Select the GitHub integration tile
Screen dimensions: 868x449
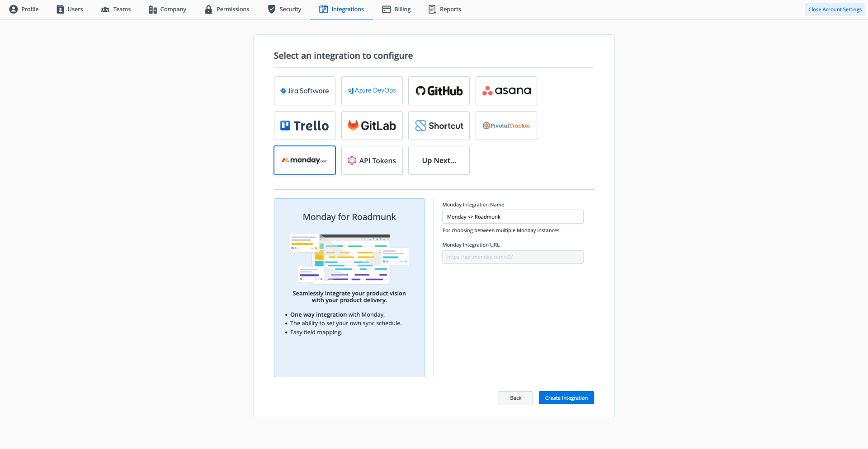click(x=439, y=91)
